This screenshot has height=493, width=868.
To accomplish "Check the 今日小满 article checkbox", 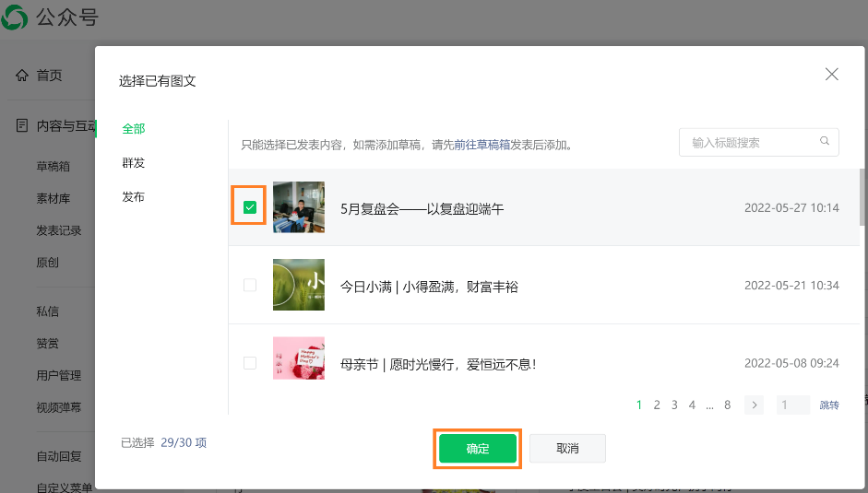I will coord(250,286).
